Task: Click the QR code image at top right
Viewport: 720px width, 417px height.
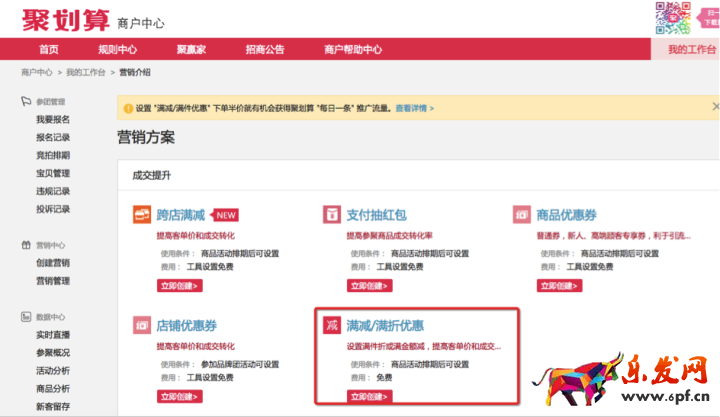Action: [673, 18]
